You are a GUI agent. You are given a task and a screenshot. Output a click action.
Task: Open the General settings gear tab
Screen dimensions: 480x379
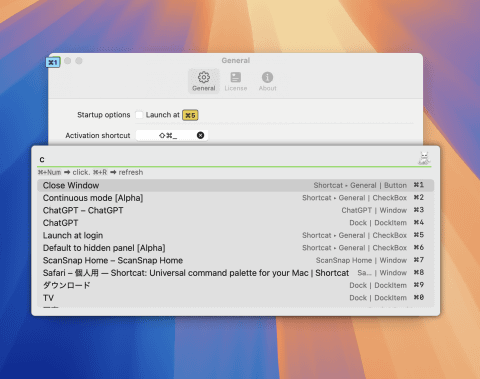204,81
